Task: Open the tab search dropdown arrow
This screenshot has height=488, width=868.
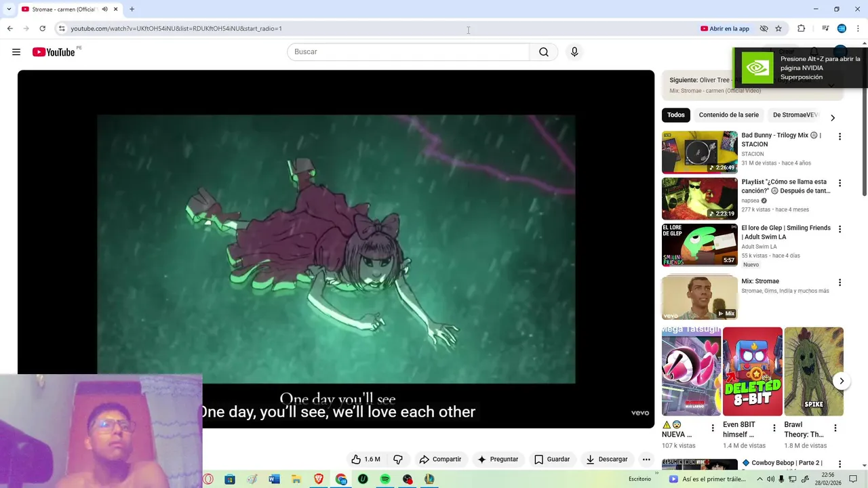Action: click(x=8, y=9)
